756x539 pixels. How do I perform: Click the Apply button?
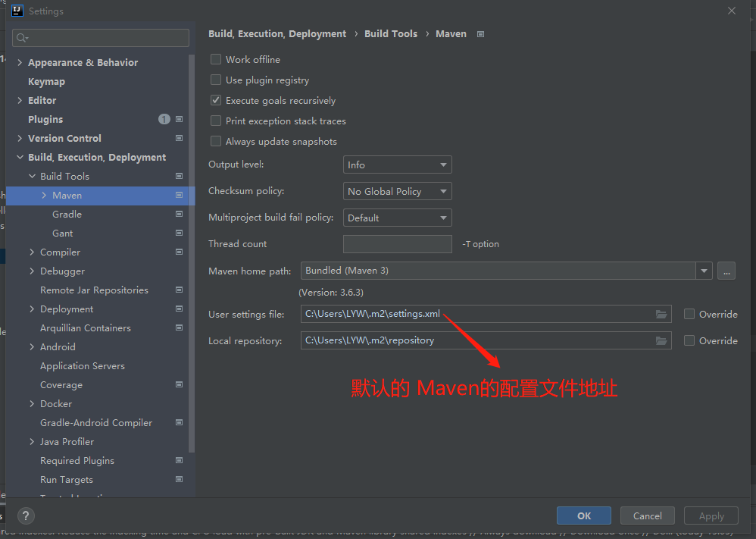click(x=711, y=515)
